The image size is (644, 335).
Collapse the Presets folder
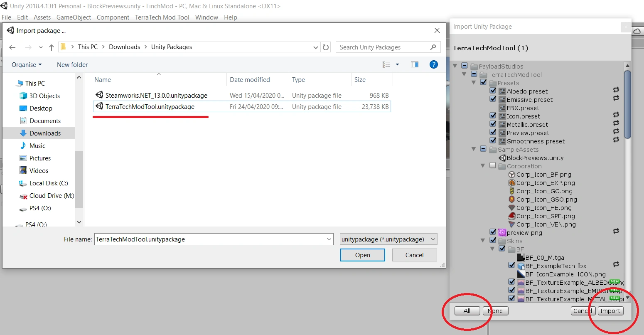(x=474, y=82)
